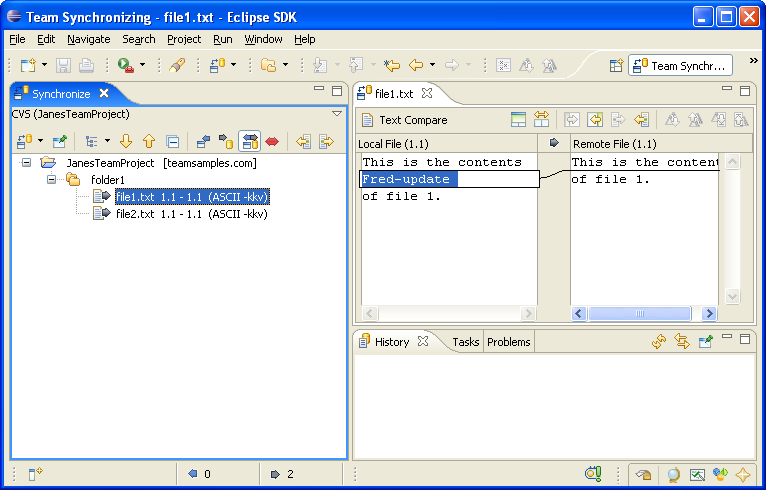Copy all non-conflicting changes from right to left
The height and width of the screenshot is (490, 766).
tap(641, 119)
